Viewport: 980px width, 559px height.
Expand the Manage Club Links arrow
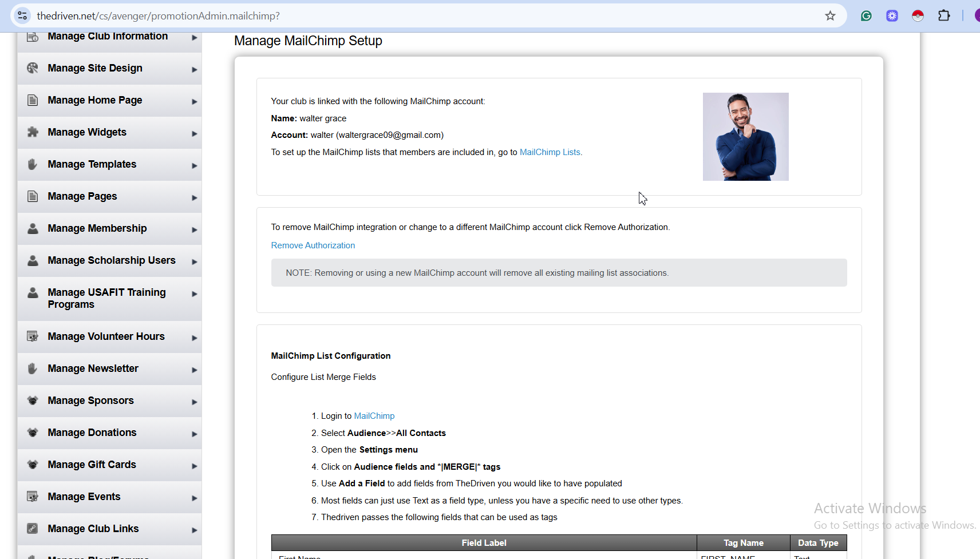[195, 530]
